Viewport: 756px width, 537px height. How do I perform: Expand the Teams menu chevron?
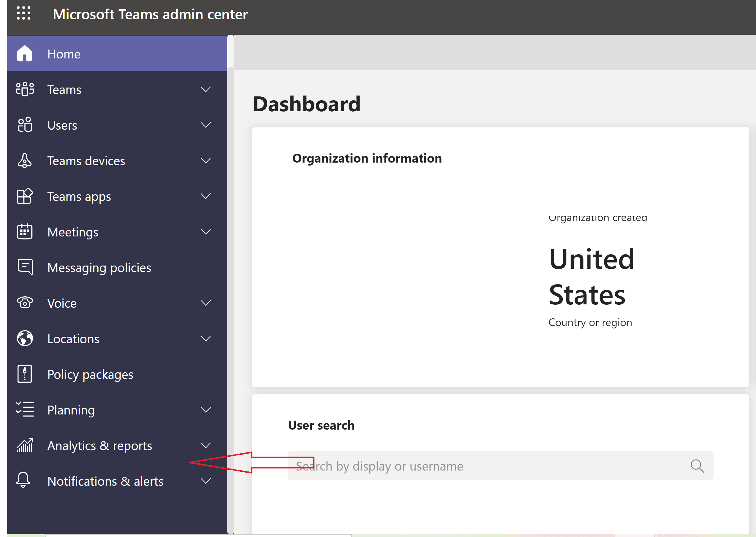[x=205, y=89]
